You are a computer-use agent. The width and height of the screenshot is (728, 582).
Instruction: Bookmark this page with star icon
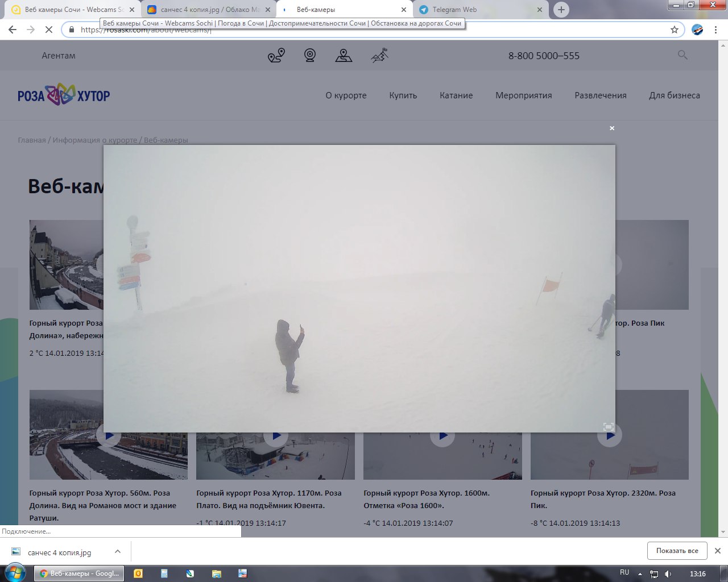pyautogui.click(x=675, y=30)
